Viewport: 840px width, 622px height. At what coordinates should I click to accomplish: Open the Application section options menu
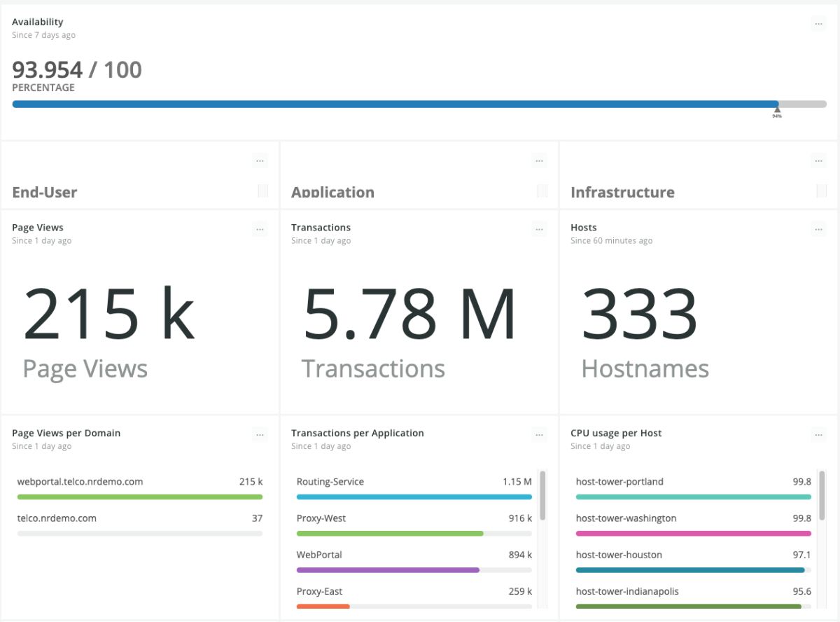coord(539,160)
